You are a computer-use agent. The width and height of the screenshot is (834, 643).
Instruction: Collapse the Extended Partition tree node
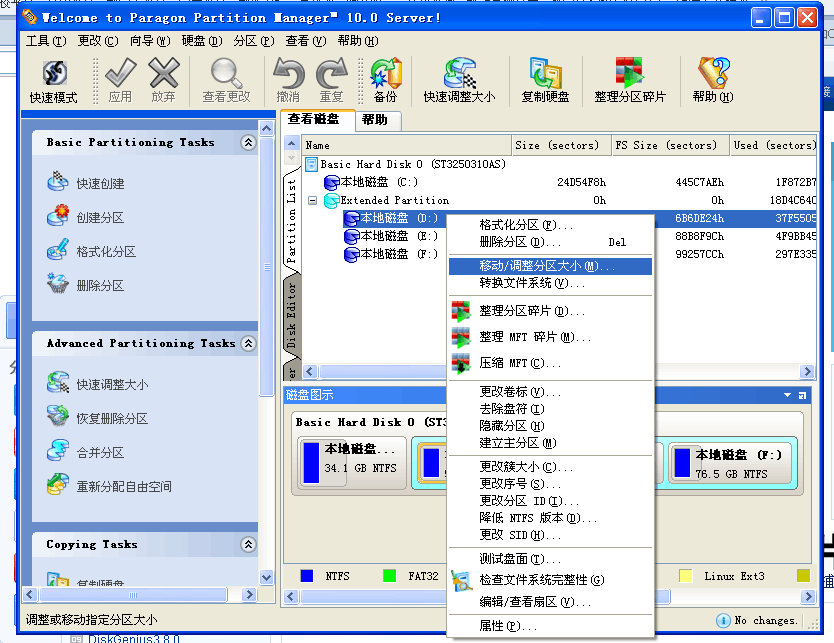coord(313,201)
